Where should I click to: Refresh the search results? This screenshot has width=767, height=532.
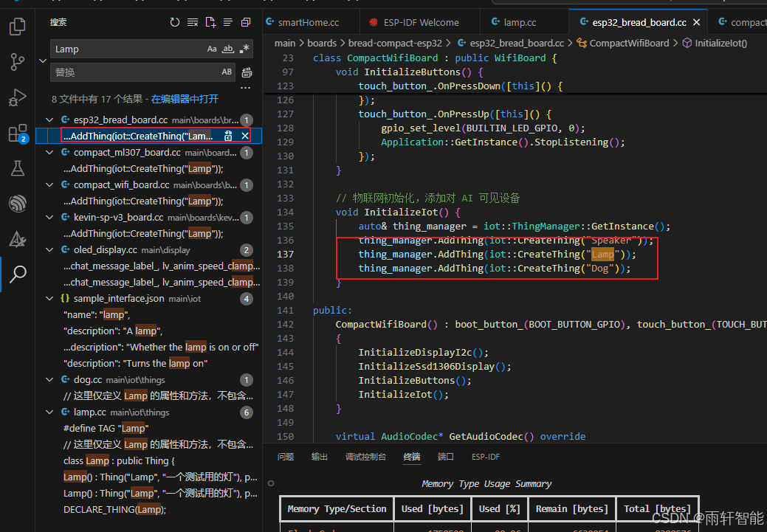click(x=175, y=22)
